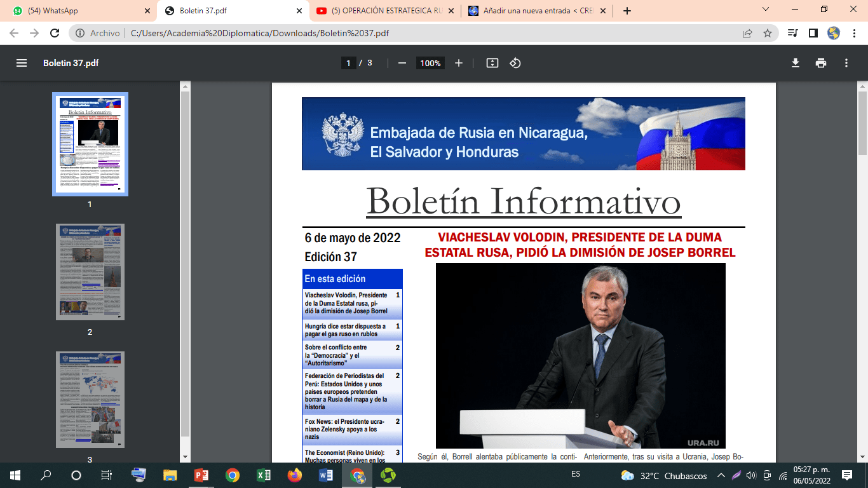The width and height of the screenshot is (868, 488).
Task: Open Excel from the taskbar
Action: [263, 475]
